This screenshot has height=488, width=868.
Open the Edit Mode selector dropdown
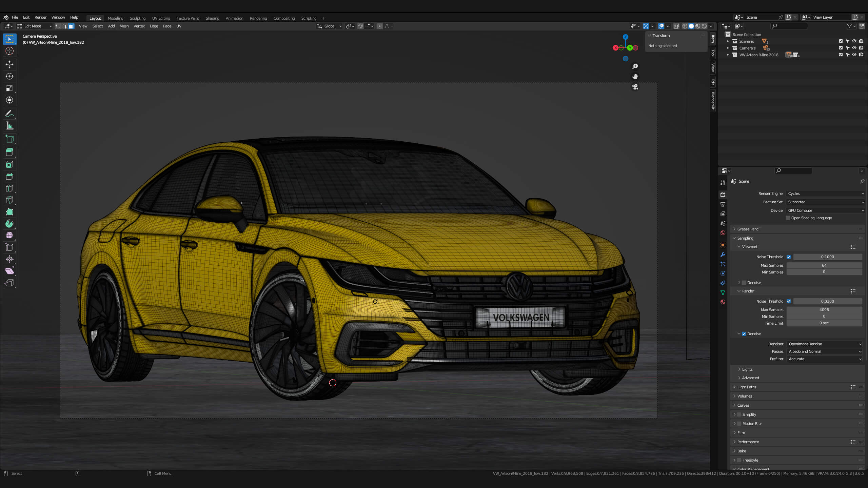coord(35,26)
